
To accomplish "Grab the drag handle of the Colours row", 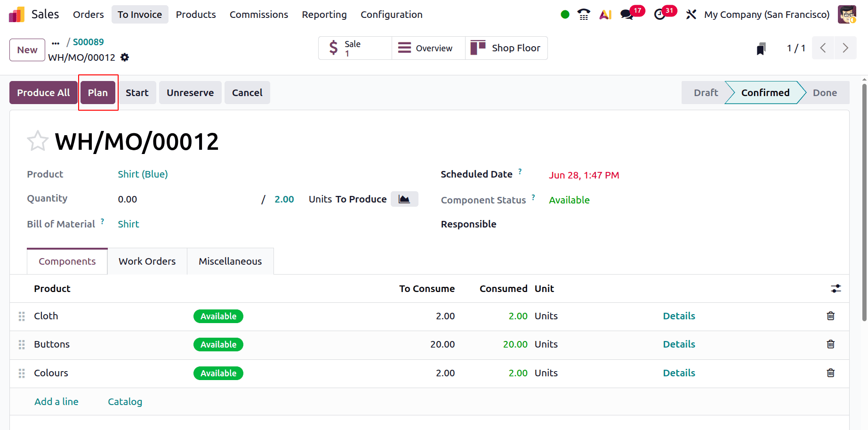I will point(22,373).
